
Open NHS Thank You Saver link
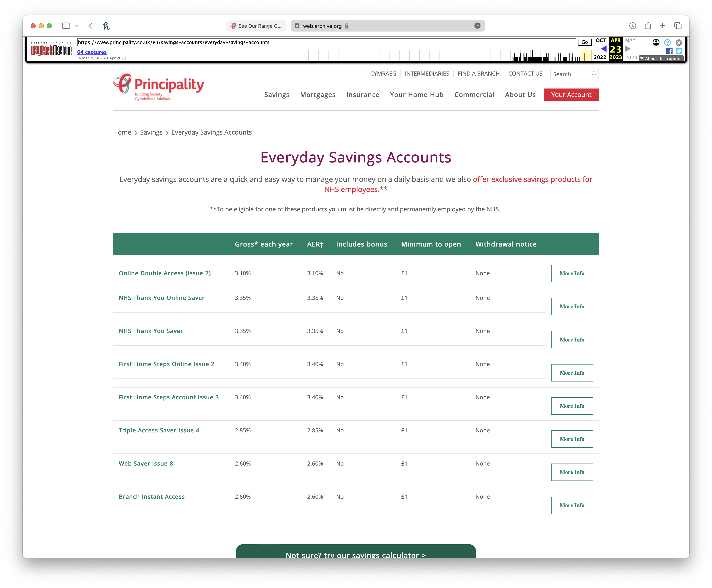click(151, 331)
